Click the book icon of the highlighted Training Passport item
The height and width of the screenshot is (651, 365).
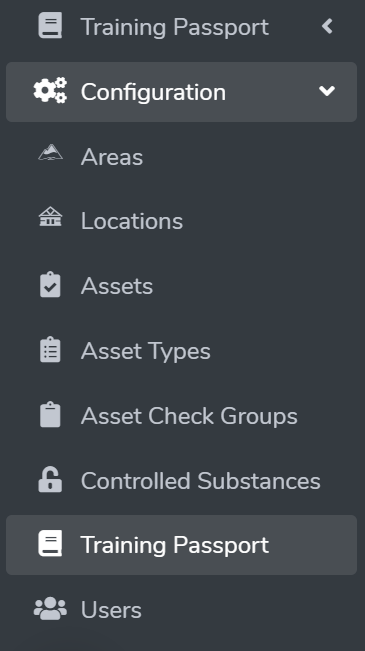(x=50, y=543)
